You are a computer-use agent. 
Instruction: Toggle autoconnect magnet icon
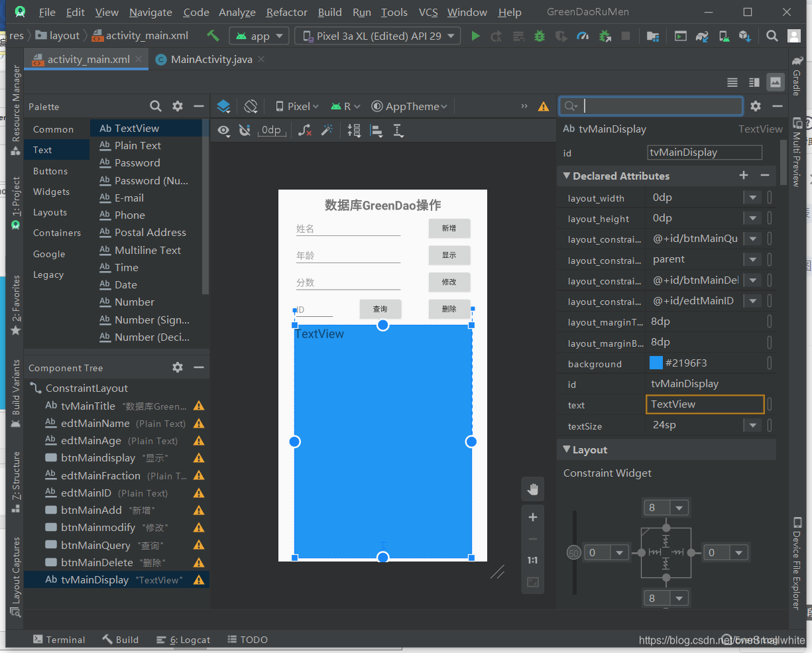[245, 131]
